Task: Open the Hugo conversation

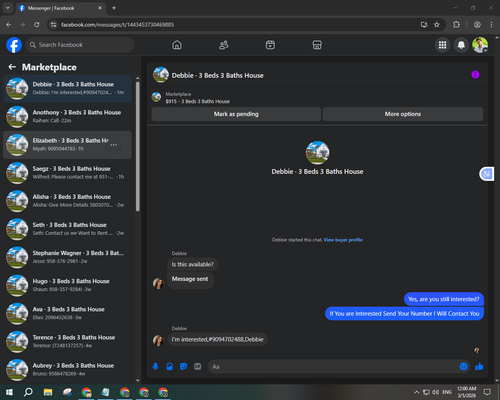Action: [67, 285]
